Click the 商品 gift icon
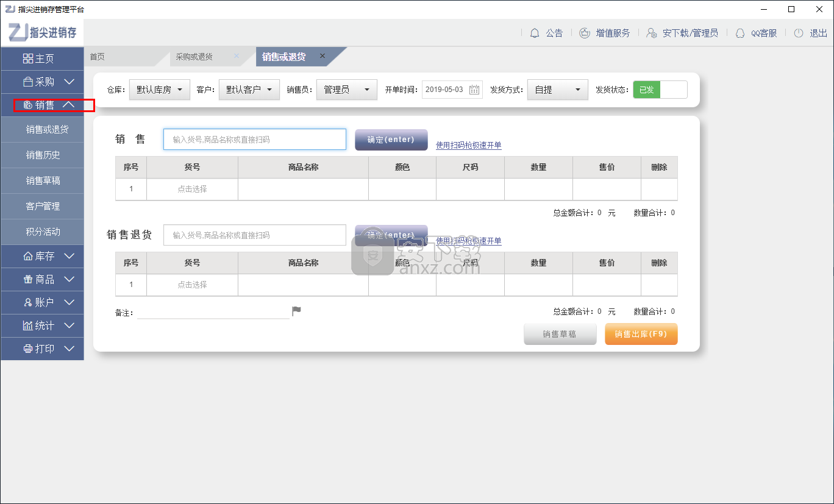 (x=28, y=279)
